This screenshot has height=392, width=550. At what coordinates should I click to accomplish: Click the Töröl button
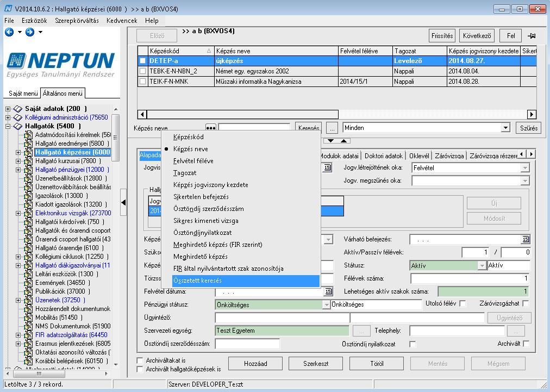(x=377, y=364)
